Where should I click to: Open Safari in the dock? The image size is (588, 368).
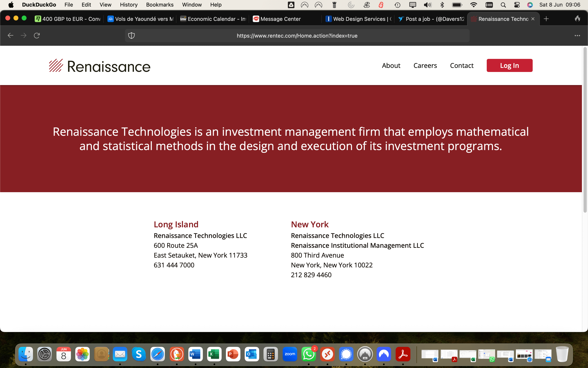coord(158,354)
